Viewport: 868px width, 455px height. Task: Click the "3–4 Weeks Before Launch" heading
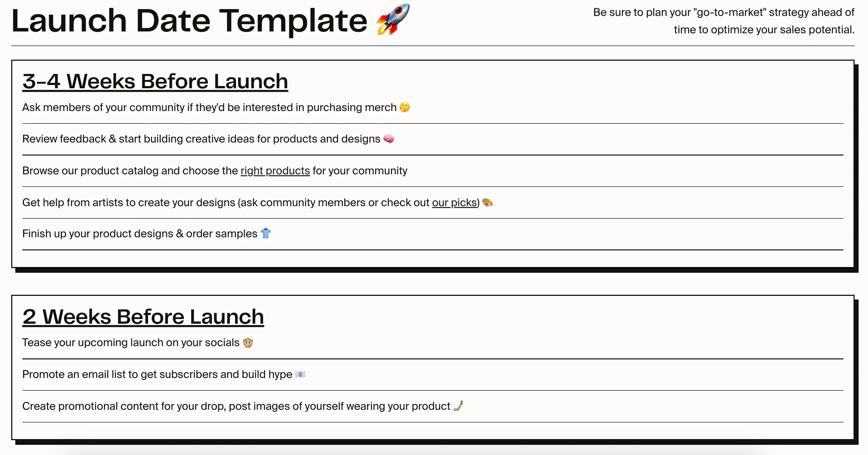[x=155, y=81]
